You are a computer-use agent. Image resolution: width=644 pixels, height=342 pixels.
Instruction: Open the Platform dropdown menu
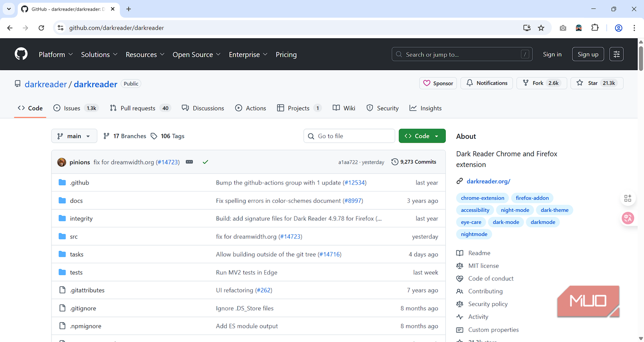click(x=56, y=55)
